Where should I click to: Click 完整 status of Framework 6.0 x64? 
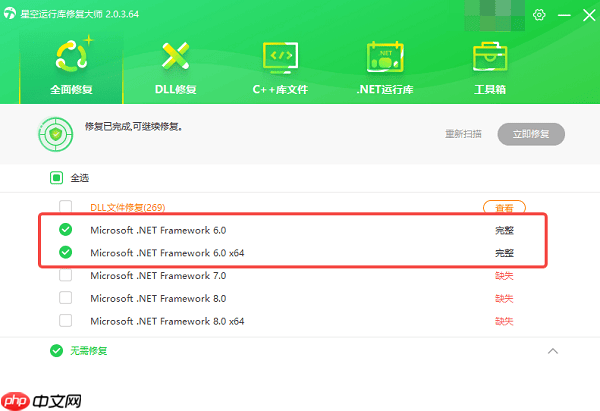tap(504, 253)
